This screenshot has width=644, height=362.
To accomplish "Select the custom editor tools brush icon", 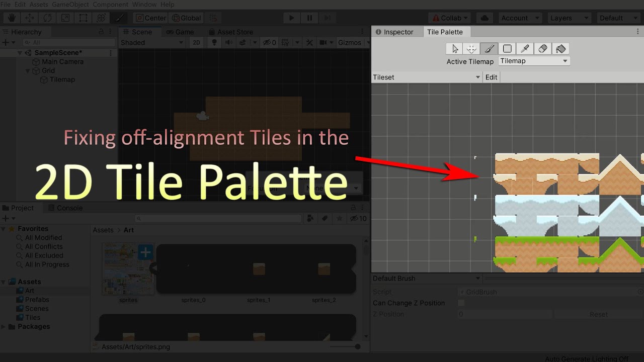I will 119,18.
